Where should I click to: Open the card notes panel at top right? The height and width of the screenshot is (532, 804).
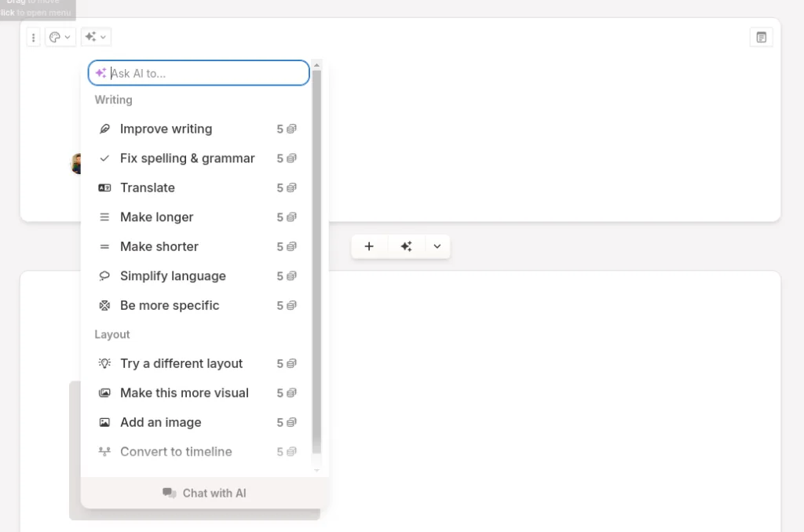click(x=761, y=36)
